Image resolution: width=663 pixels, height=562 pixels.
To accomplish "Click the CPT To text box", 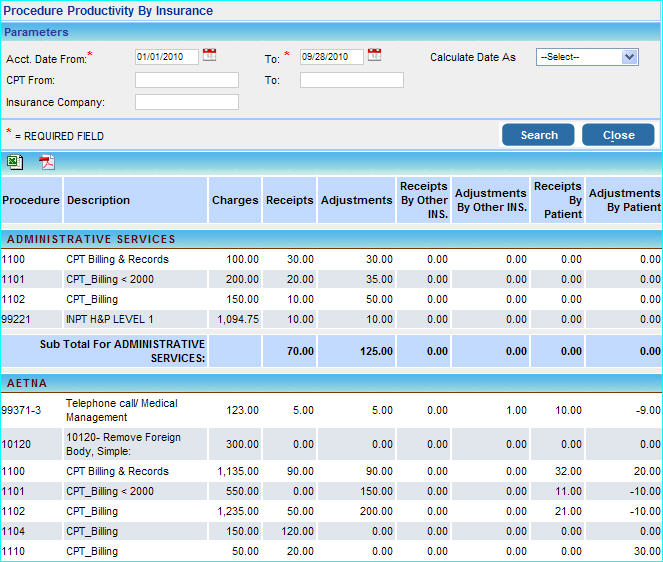I will pos(351,80).
